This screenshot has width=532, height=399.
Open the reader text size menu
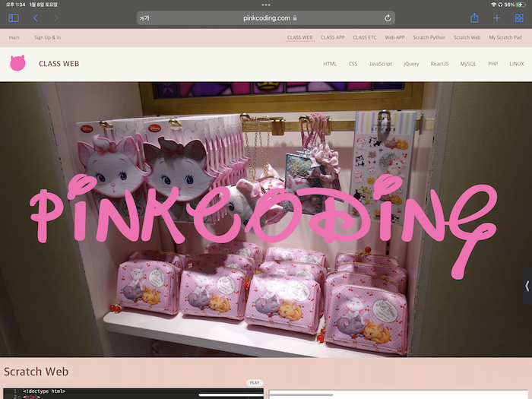144,18
